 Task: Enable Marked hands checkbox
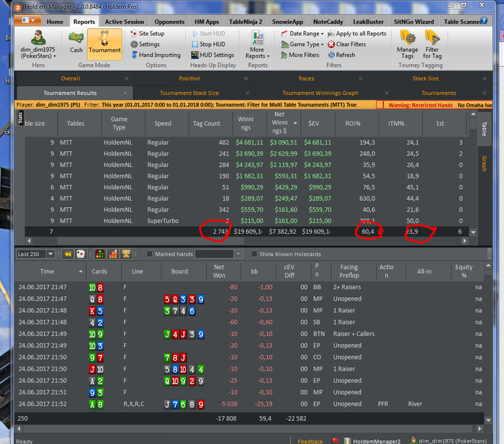click(x=150, y=254)
